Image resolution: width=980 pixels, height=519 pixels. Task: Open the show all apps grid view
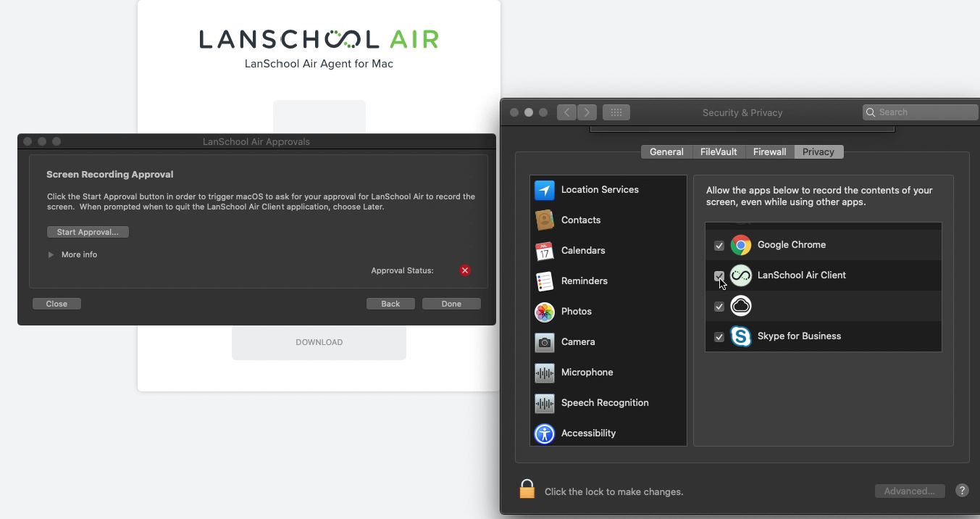(616, 112)
